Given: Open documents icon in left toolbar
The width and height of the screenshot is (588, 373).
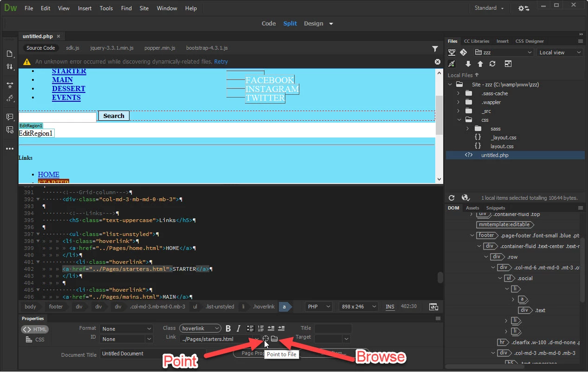Looking at the screenshot, I should pyautogui.click(x=9, y=54).
